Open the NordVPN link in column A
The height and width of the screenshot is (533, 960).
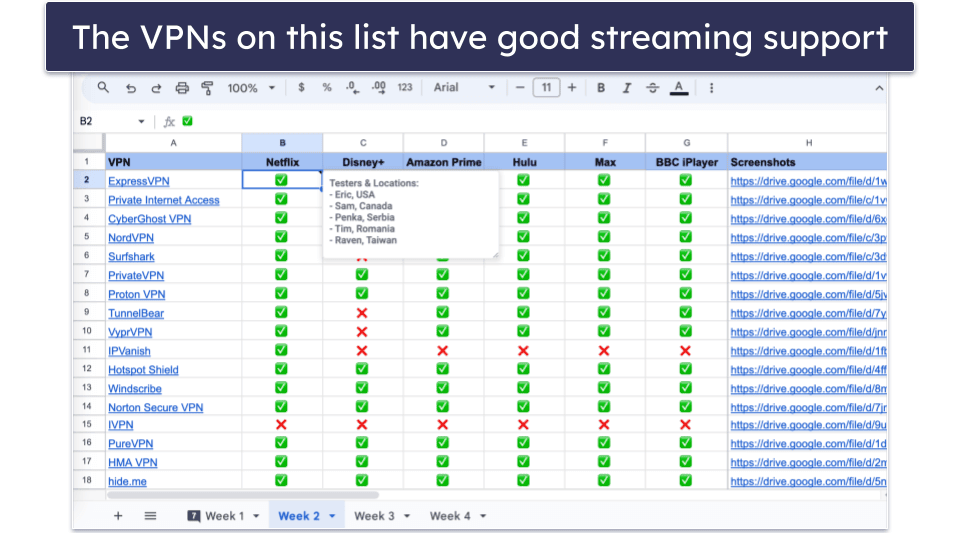click(x=131, y=237)
